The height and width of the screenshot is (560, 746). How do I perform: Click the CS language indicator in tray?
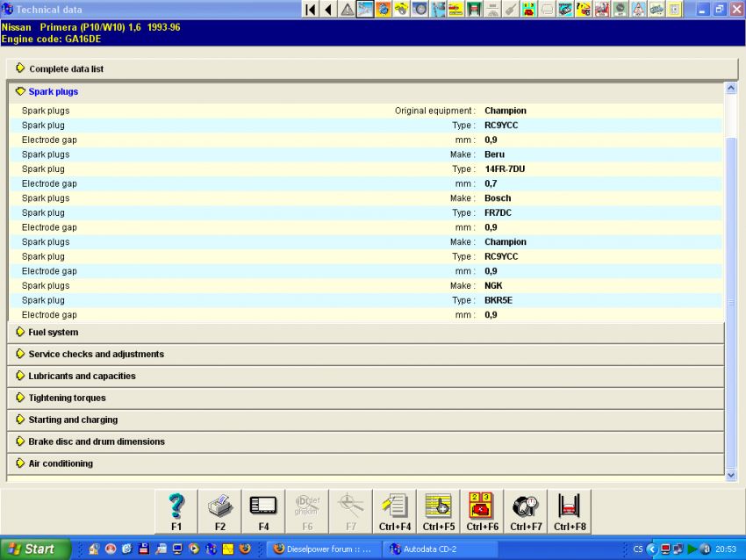pyautogui.click(x=637, y=549)
